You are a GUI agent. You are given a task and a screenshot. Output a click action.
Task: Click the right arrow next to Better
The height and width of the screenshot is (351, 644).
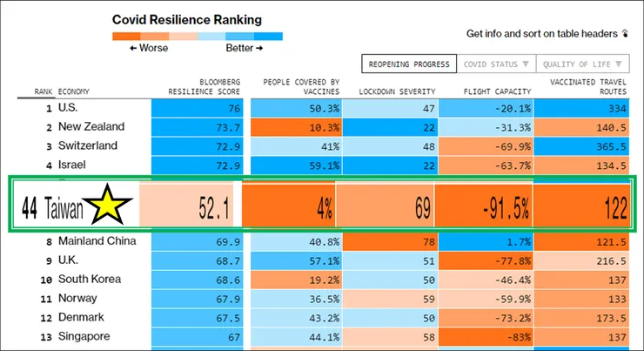(260, 48)
